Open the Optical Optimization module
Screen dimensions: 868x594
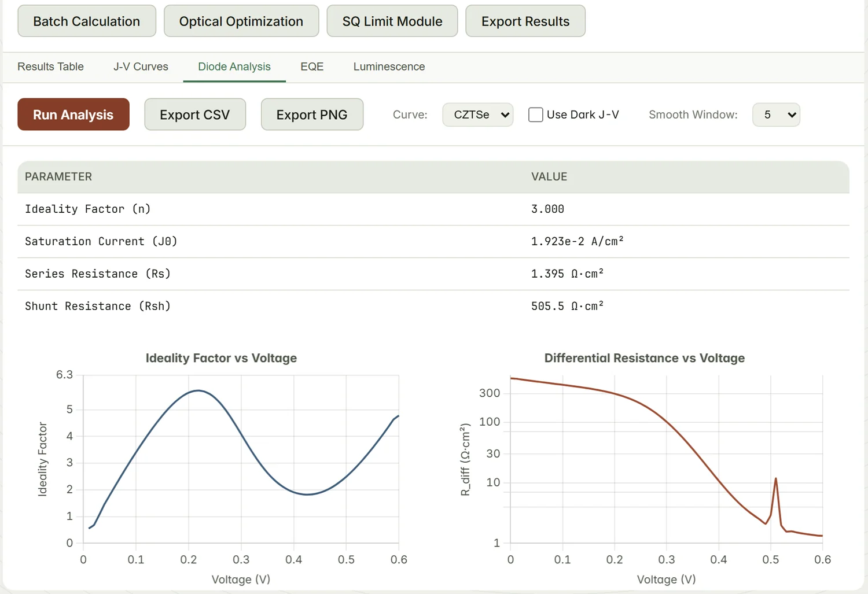(x=241, y=21)
